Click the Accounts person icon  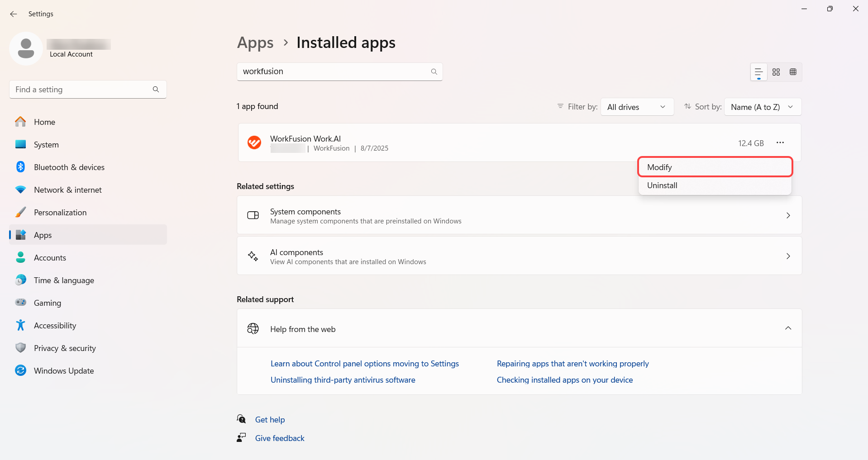(20, 257)
